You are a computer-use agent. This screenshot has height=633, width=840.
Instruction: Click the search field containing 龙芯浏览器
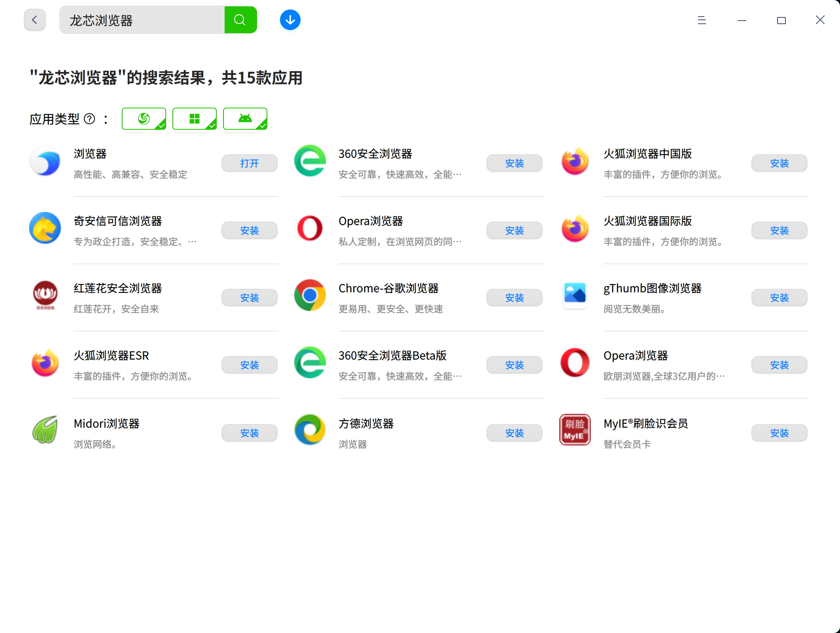[x=142, y=20]
